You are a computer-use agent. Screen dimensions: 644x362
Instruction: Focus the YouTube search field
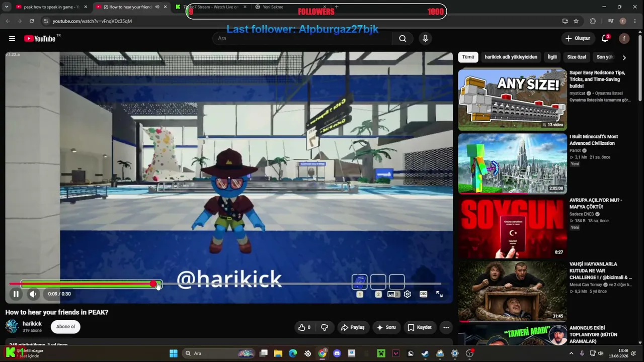[x=302, y=38]
